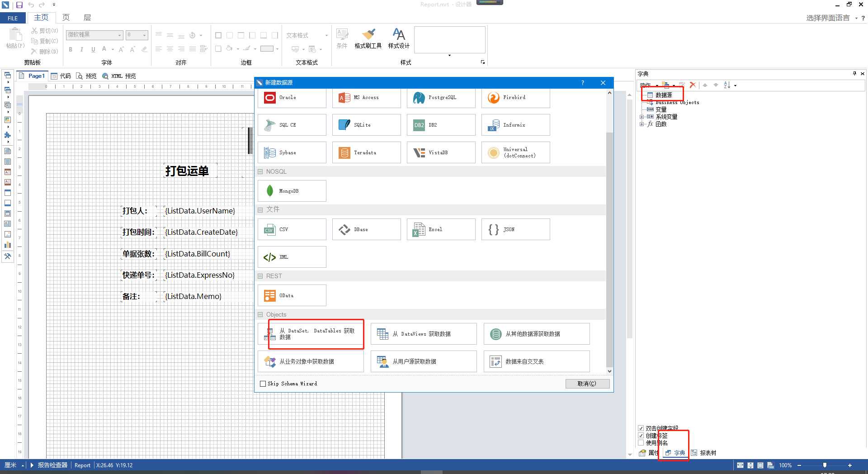Pick the CSV file source
Viewport: 868px width, 474px height.
click(292, 229)
